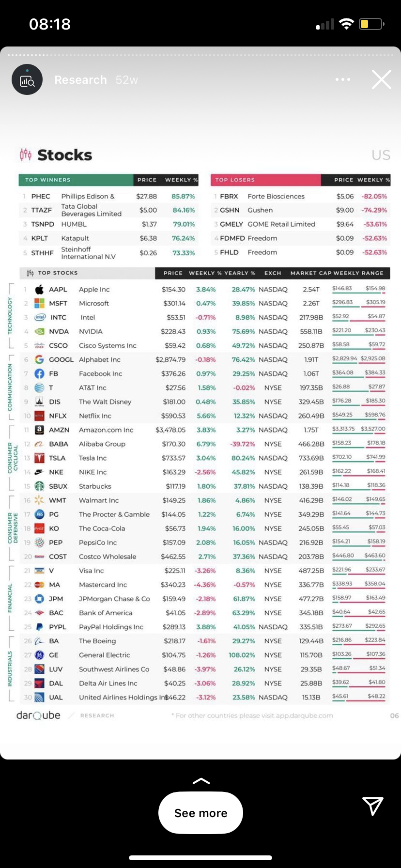Tap the Top Winners header tab
The image size is (401, 868).
click(76, 180)
